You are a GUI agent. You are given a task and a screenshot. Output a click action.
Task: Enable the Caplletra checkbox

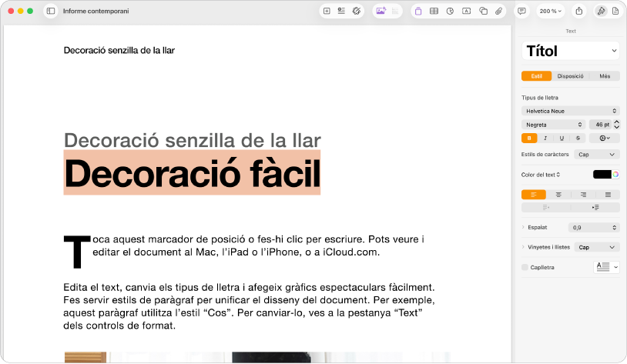click(x=525, y=267)
